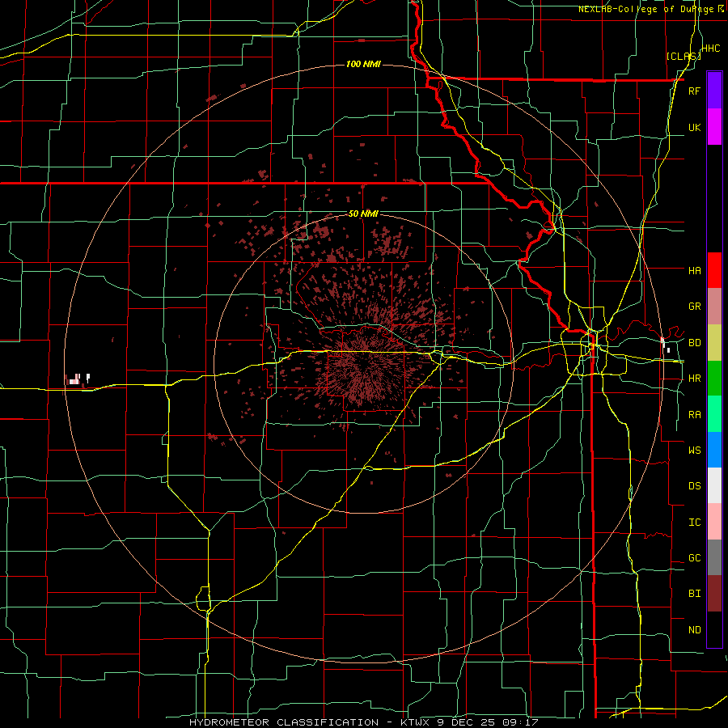Click the BD yellow legend swatch
This screenshot has height=728, width=728.
pos(714,342)
